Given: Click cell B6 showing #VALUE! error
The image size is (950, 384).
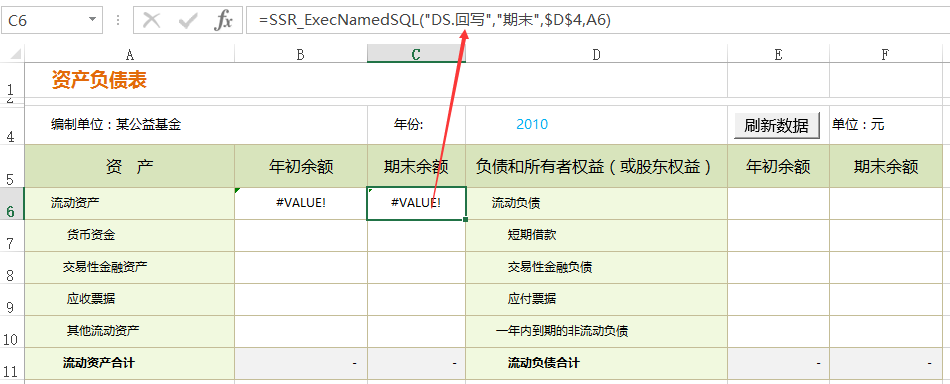Looking at the screenshot, I should (301, 203).
